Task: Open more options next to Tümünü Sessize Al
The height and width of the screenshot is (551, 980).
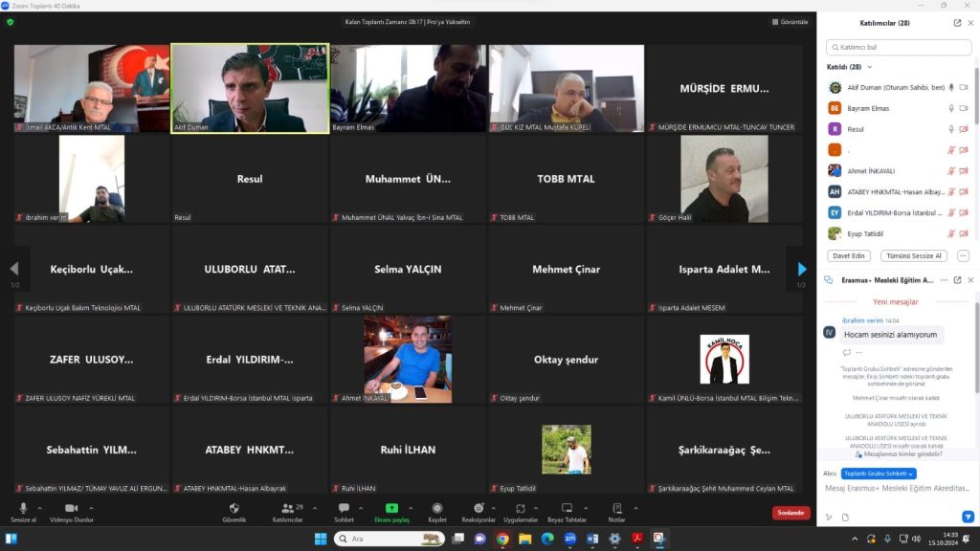Action: (963, 255)
